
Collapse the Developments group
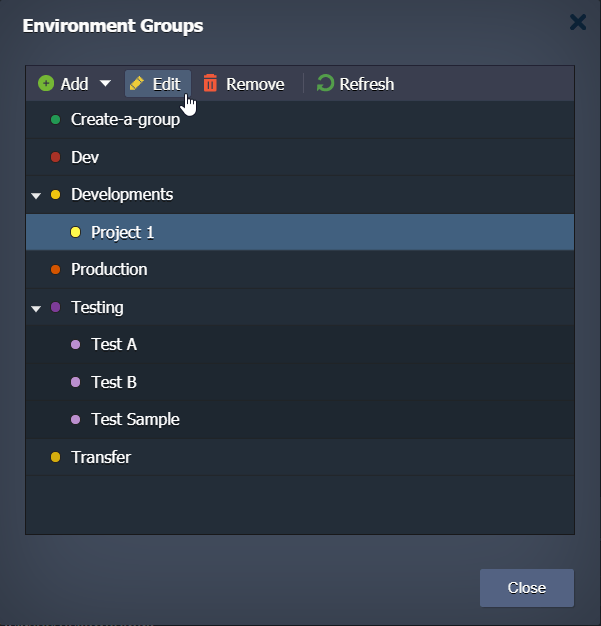click(x=36, y=195)
